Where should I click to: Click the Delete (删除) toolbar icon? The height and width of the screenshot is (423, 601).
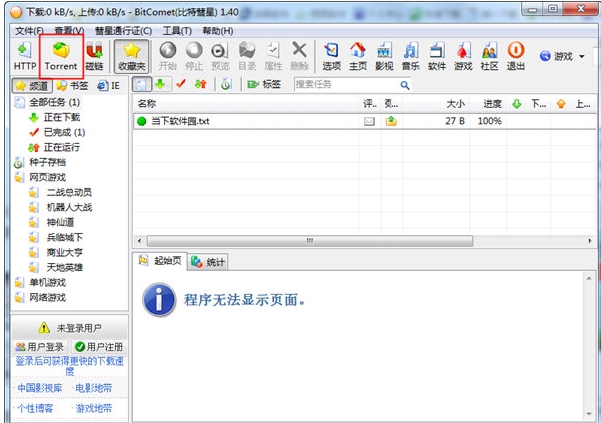tap(299, 56)
